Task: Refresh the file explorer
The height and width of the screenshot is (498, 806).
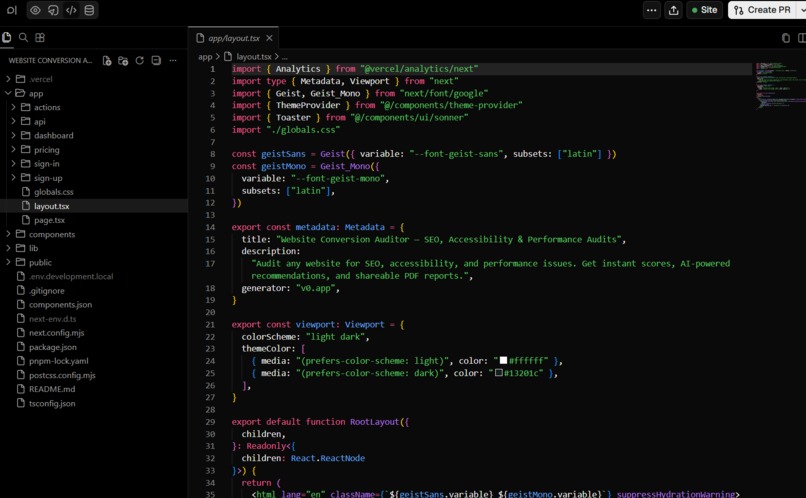Action: pos(139,61)
